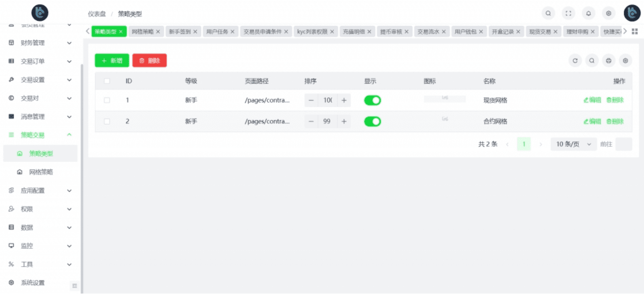Click icon thumbnail in 合约网格 row

[x=445, y=119]
